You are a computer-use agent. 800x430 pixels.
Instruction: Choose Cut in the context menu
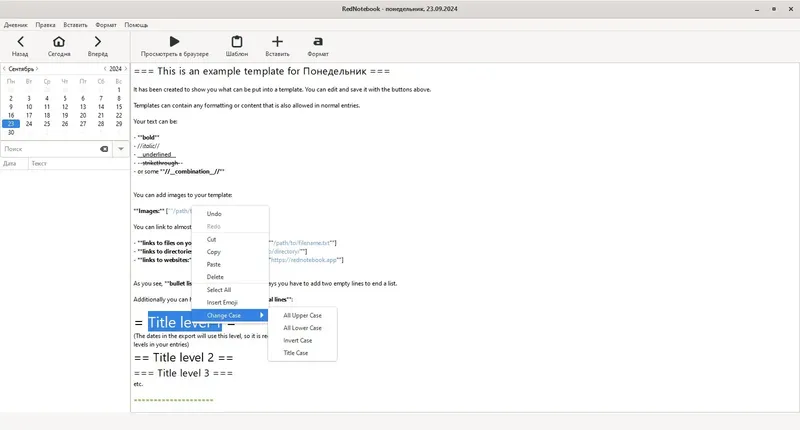click(x=230, y=239)
